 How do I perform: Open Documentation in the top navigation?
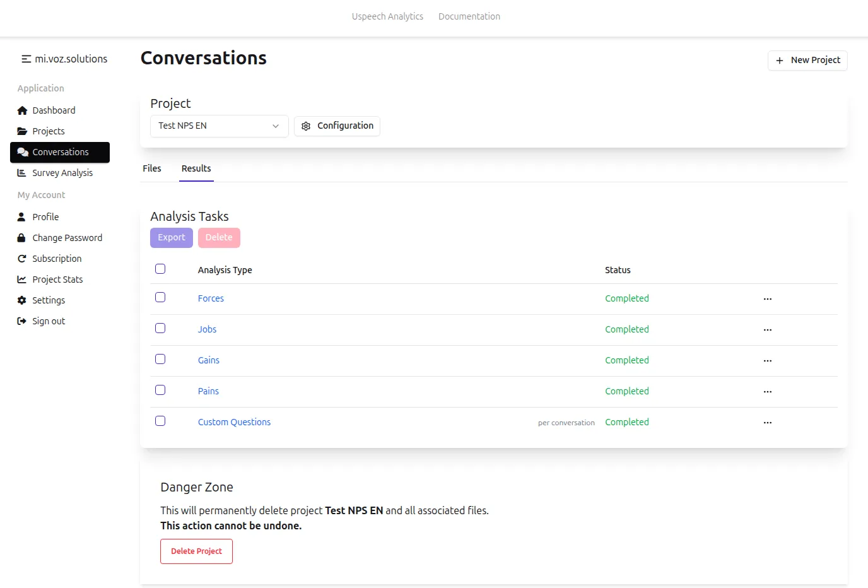[469, 16]
